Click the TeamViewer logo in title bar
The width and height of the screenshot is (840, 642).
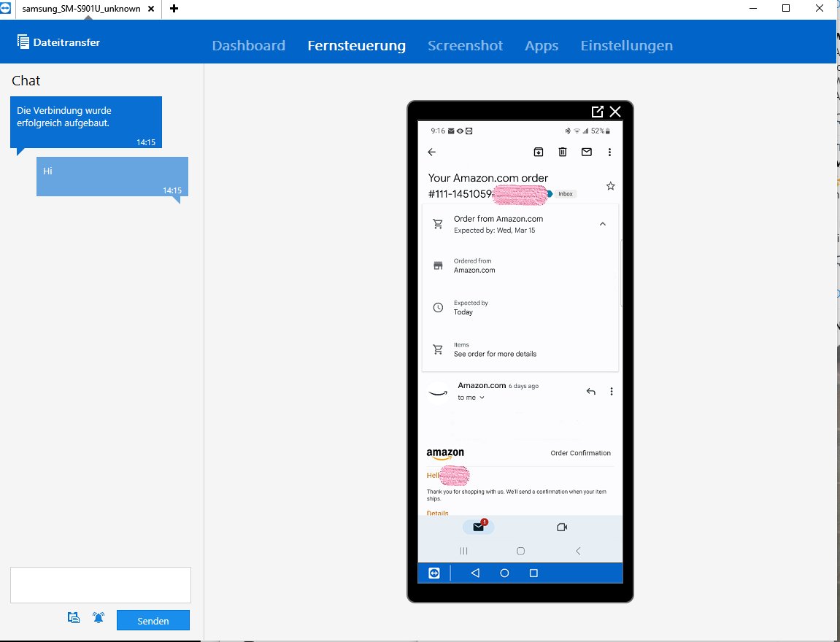click(5, 8)
